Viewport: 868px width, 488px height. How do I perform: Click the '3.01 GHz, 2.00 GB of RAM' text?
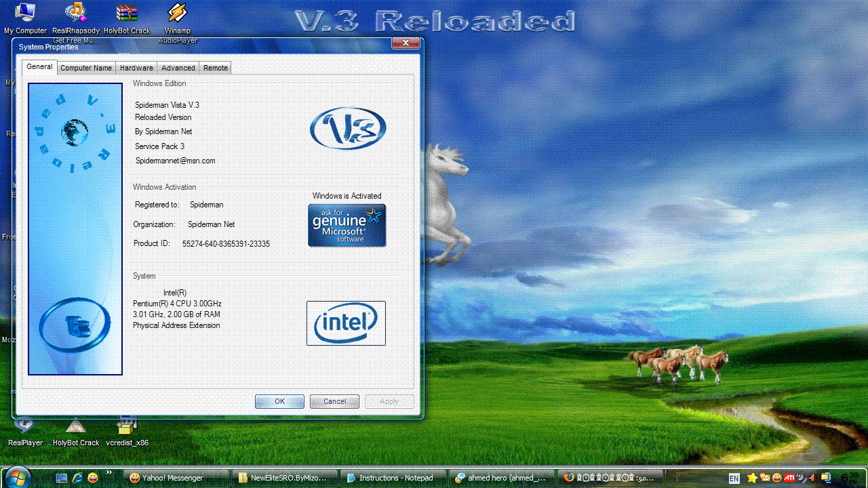click(176, 314)
